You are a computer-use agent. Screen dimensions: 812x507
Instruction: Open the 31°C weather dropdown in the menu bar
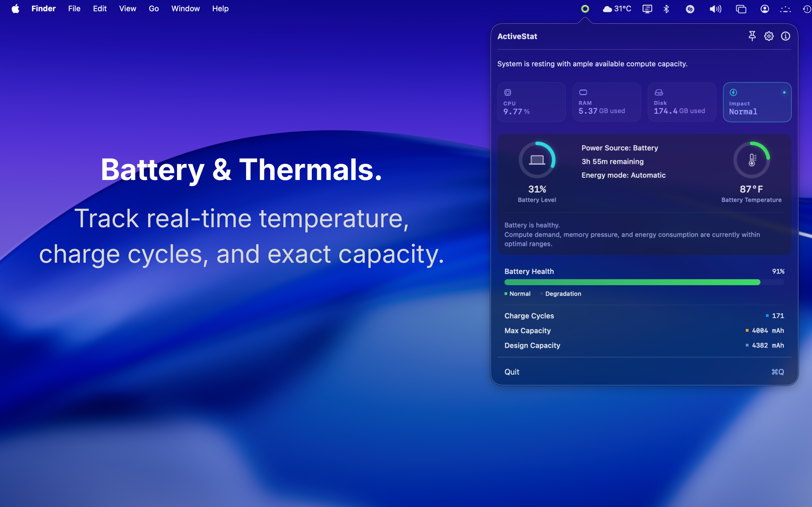tap(617, 9)
